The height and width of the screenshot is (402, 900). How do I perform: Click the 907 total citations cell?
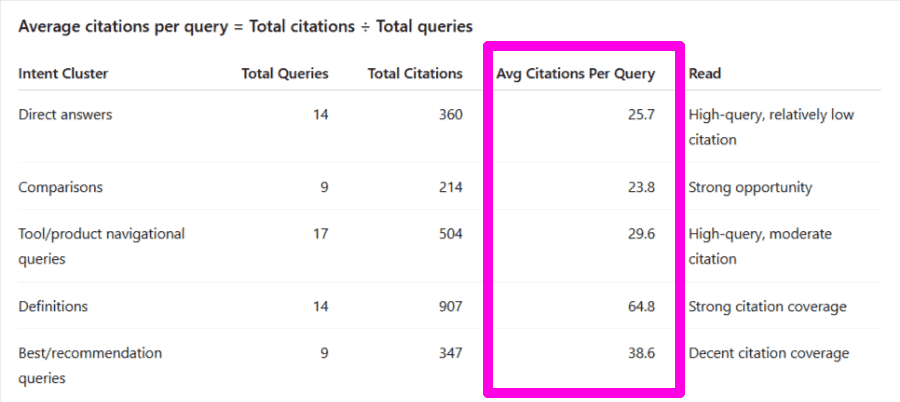coord(451,307)
